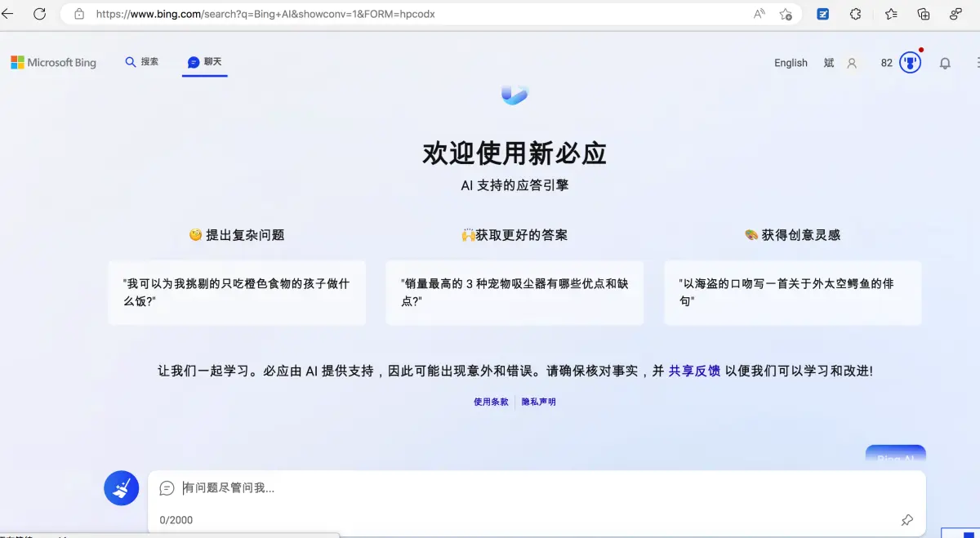Open the Collections icon in the browser toolbar
Viewport: 980px width, 538px height.
(922, 14)
